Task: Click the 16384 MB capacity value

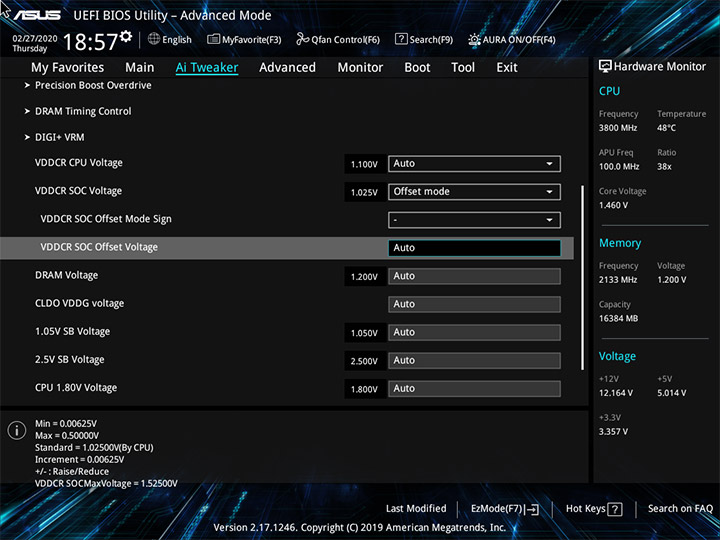Action: click(618, 318)
